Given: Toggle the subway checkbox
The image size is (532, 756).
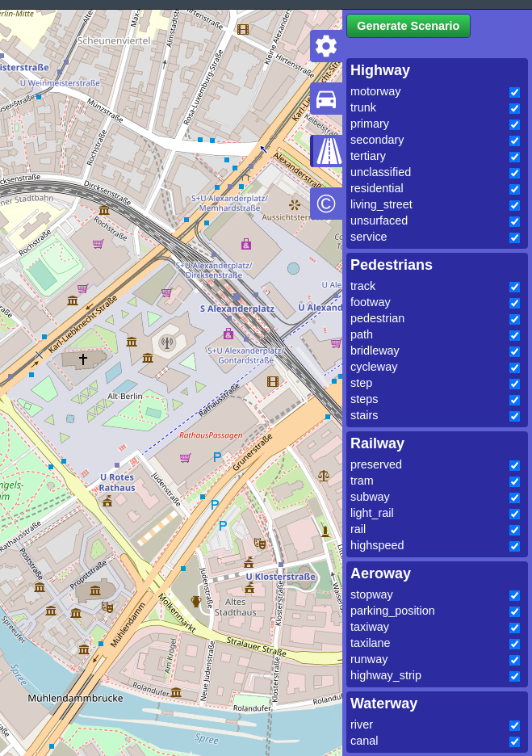Looking at the screenshot, I should click(x=515, y=498).
